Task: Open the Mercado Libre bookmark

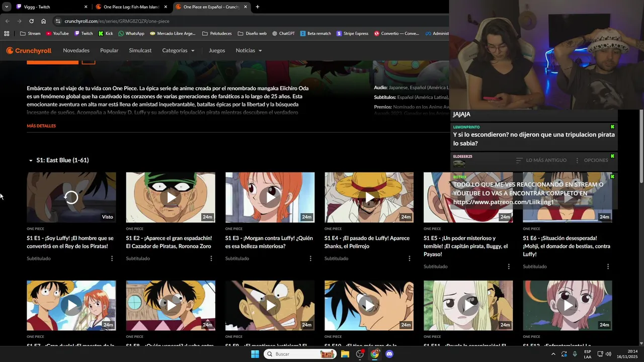Action: pyautogui.click(x=173, y=34)
